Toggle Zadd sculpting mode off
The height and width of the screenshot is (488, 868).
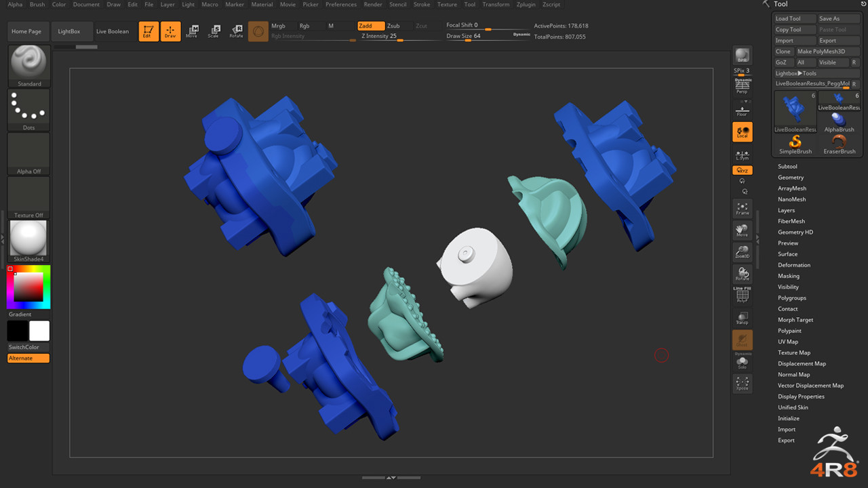(x=370, y=26)
